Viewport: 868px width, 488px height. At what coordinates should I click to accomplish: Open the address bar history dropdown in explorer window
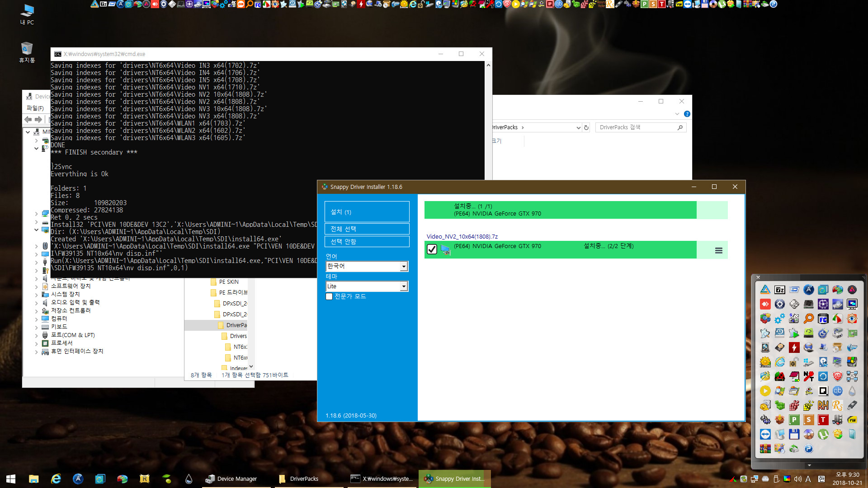pos(578,127)
